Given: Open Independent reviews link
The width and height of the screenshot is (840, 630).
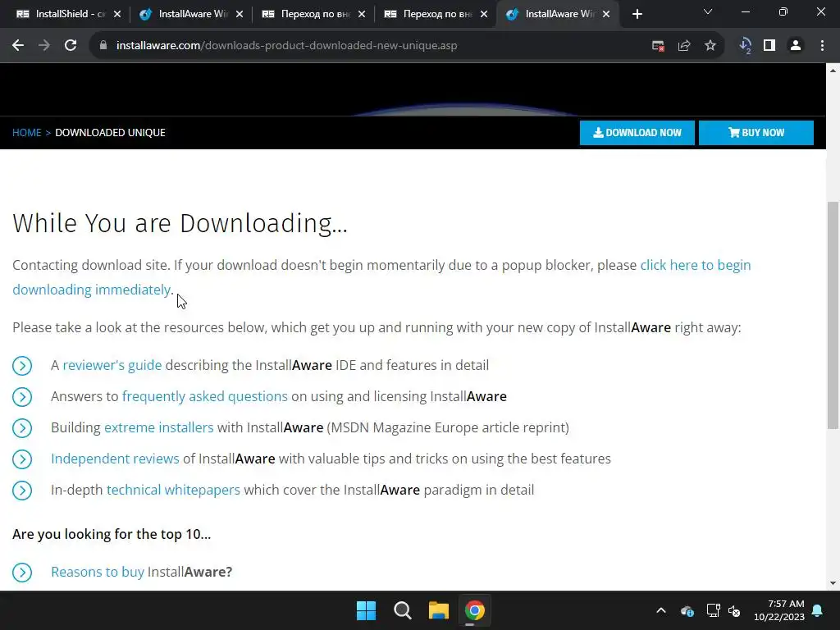Looking at the screenshot, I should click(x=115, y=459).
